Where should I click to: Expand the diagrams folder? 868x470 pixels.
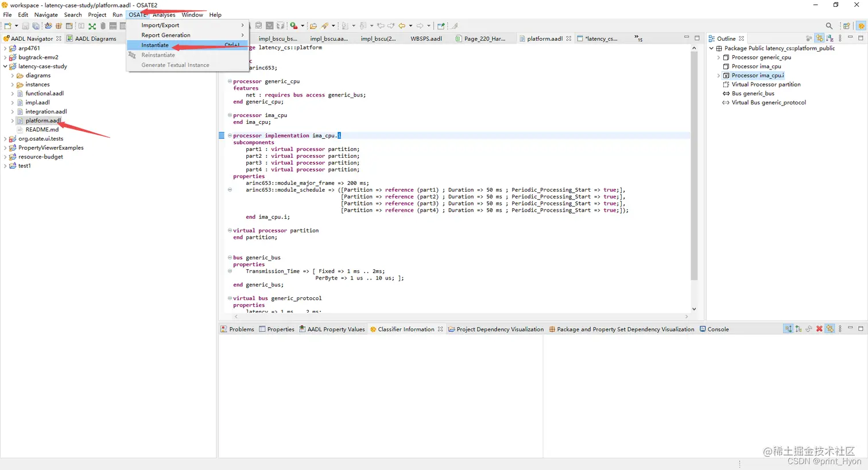click(13, 76)
